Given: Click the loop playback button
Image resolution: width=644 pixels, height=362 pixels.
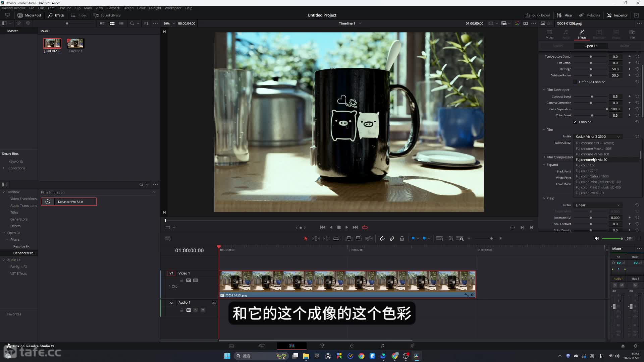Looking at the screenshot, I should (365, 227).
